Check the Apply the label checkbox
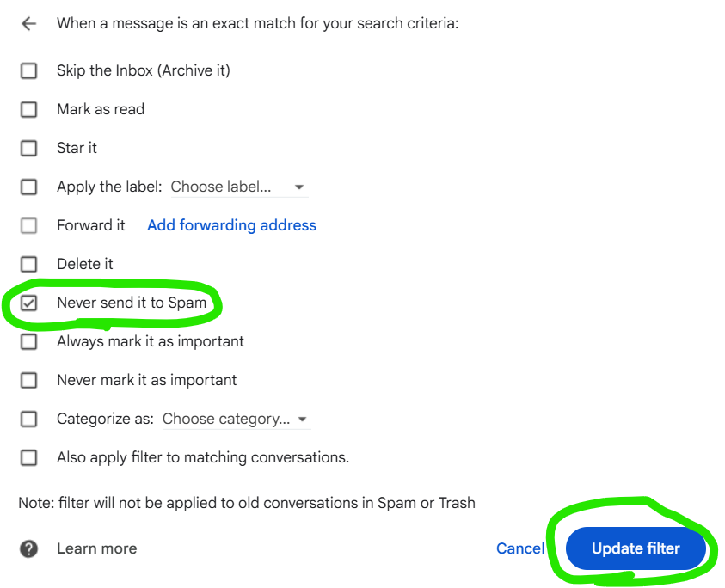 28,187
